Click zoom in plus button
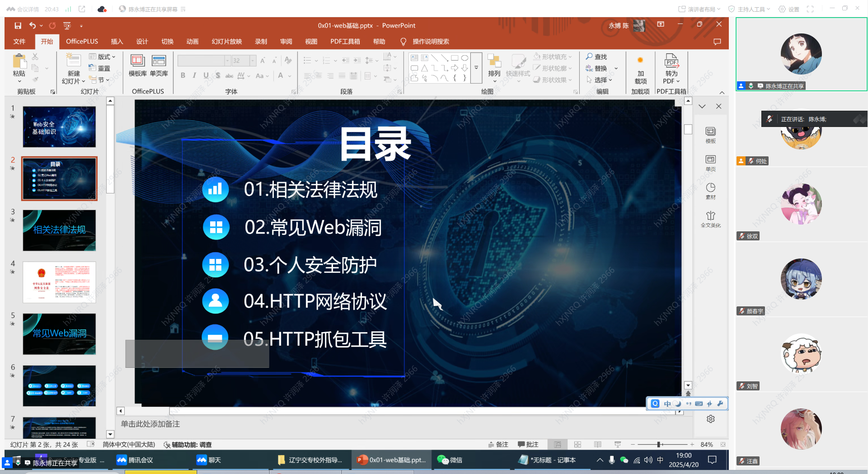 point(692,445)
